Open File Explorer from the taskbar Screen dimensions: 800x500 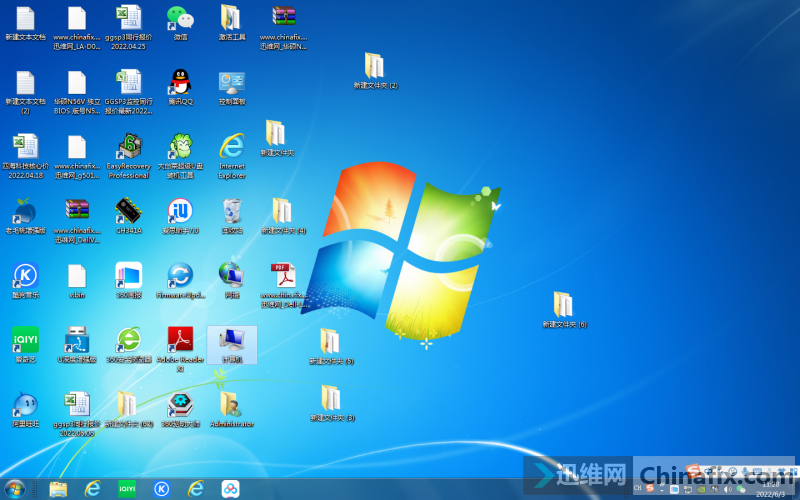58,489
